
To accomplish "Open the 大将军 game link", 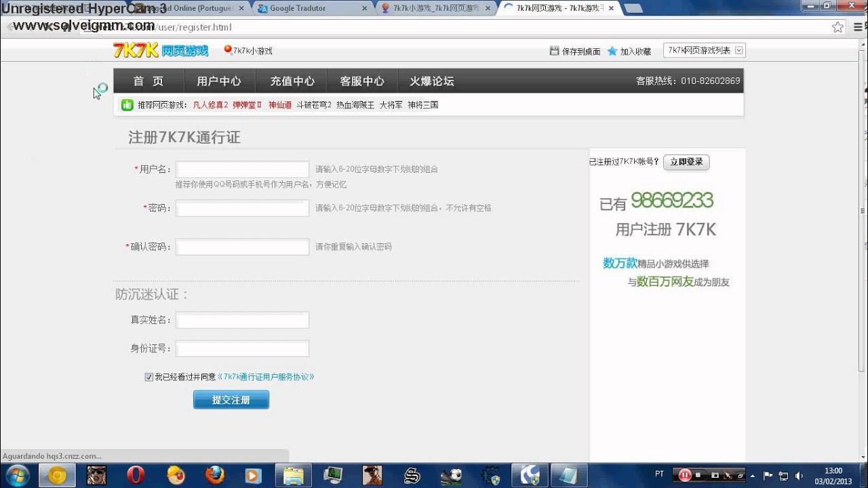I will coord(391,105).
